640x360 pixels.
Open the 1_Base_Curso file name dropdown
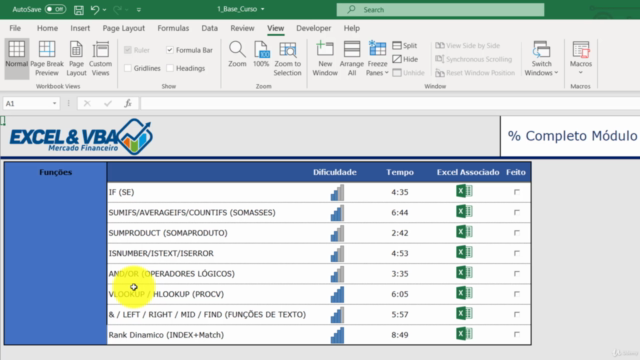tap(262, 9)
